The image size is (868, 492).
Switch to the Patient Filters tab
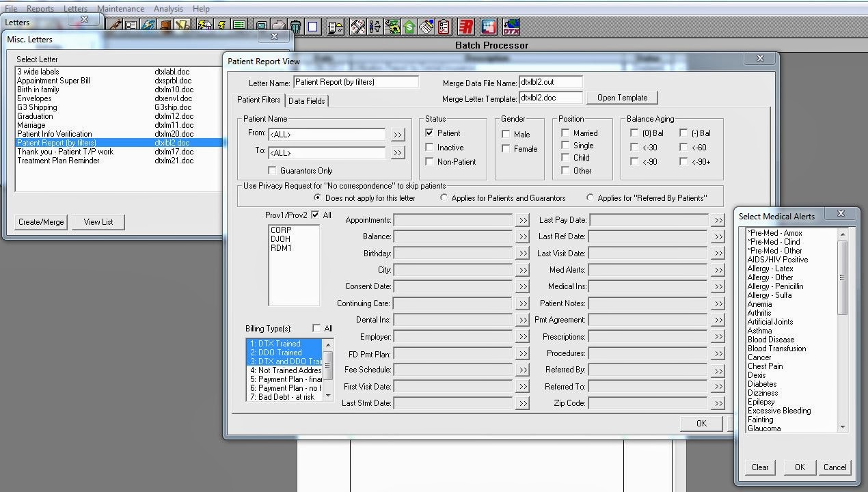click(x=259, y=100)
